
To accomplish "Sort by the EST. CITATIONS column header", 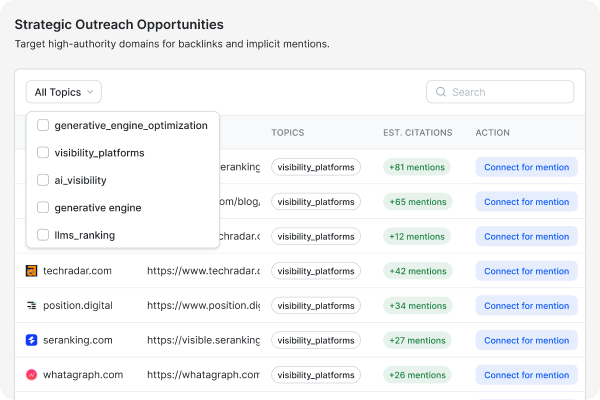I will (x=417, y=132).
